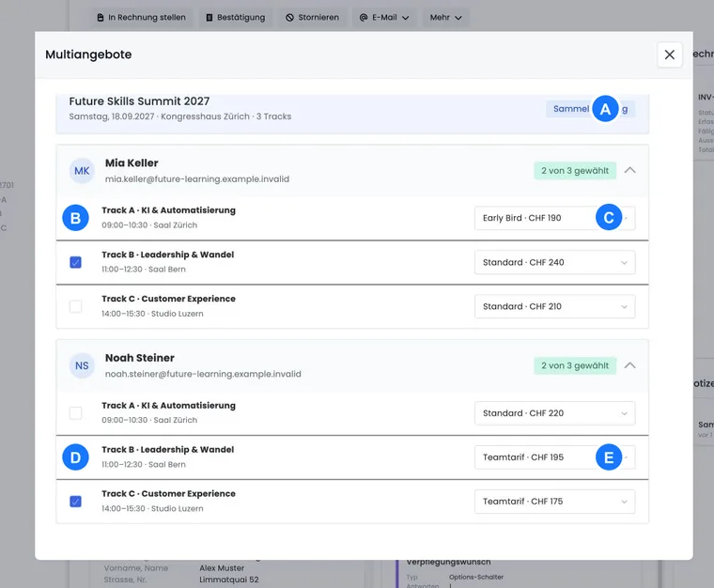Open Standard · CHF 220 price dropdown
The image size is (714, 588).
554,413
